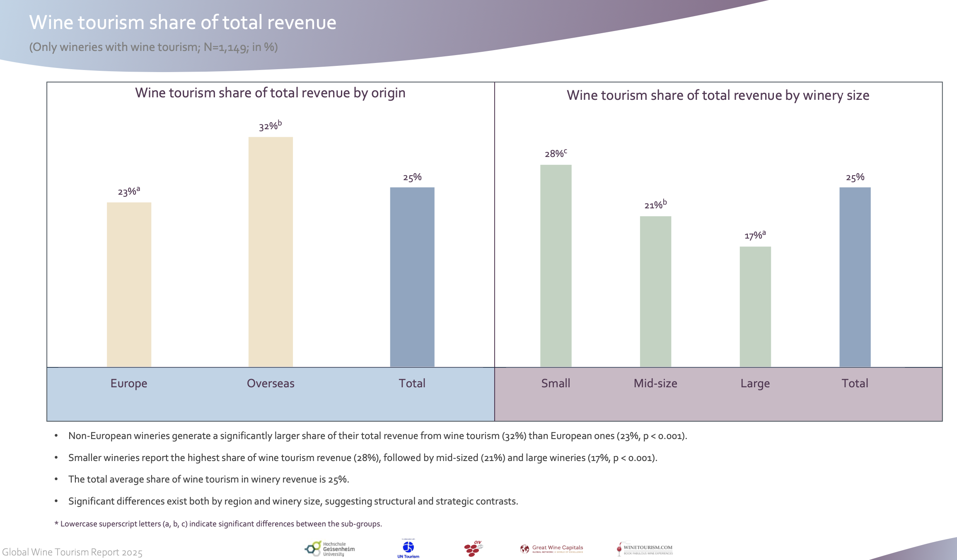The image size is (957, 560).
Task: Select the Overseas 32% beige bar
Action: pos(271,252)
